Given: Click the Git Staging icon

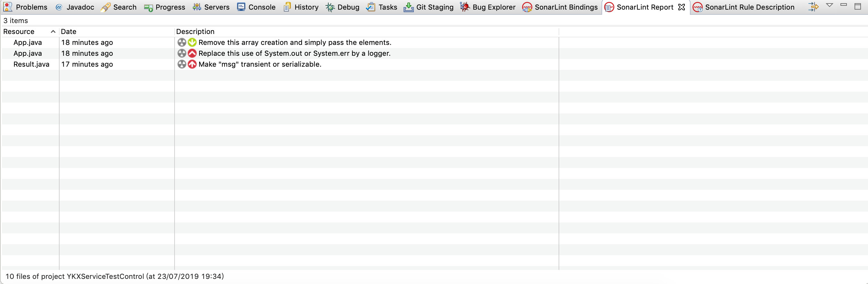Looking at the screenshot, I should tap(408, 7).
